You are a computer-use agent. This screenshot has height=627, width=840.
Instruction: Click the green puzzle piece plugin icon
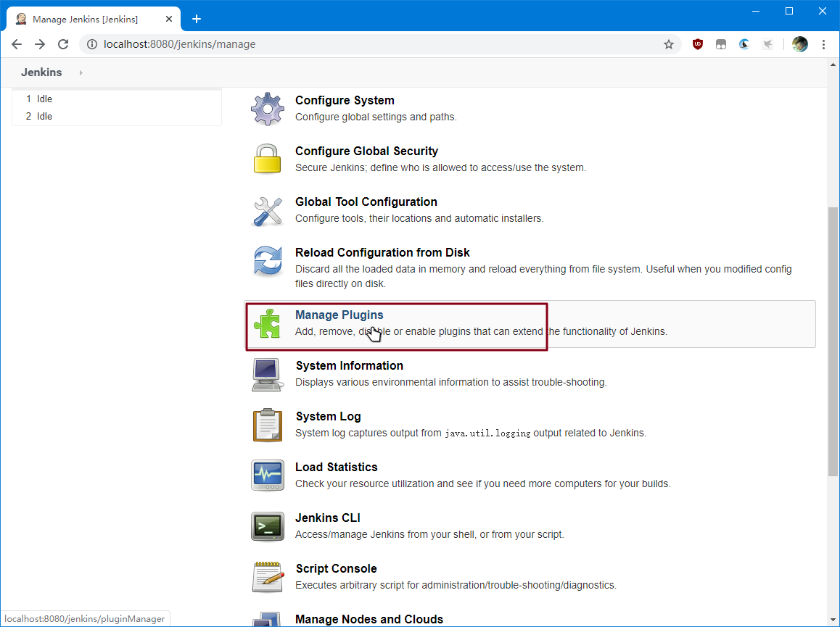click(x=268, y=324)
